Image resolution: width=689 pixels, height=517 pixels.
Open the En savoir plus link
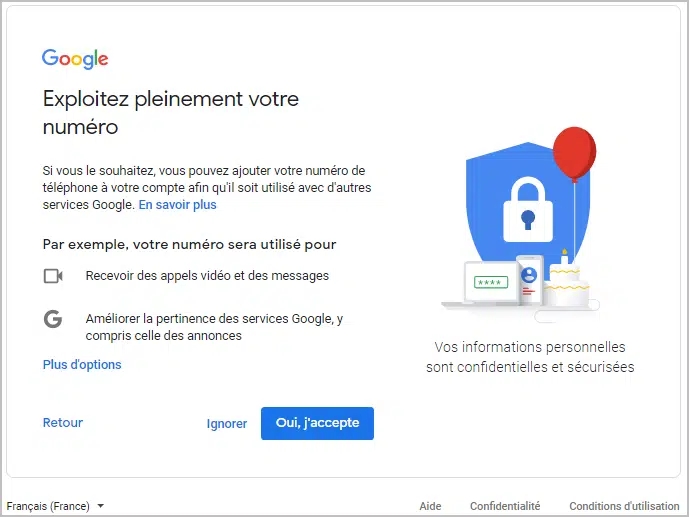click(x=178, y=205)
